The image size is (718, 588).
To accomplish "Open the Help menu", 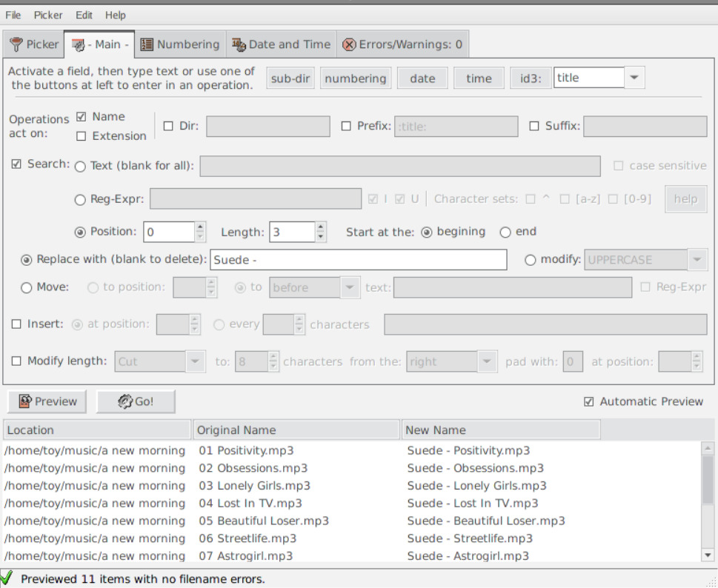I will tap(116, 15).
